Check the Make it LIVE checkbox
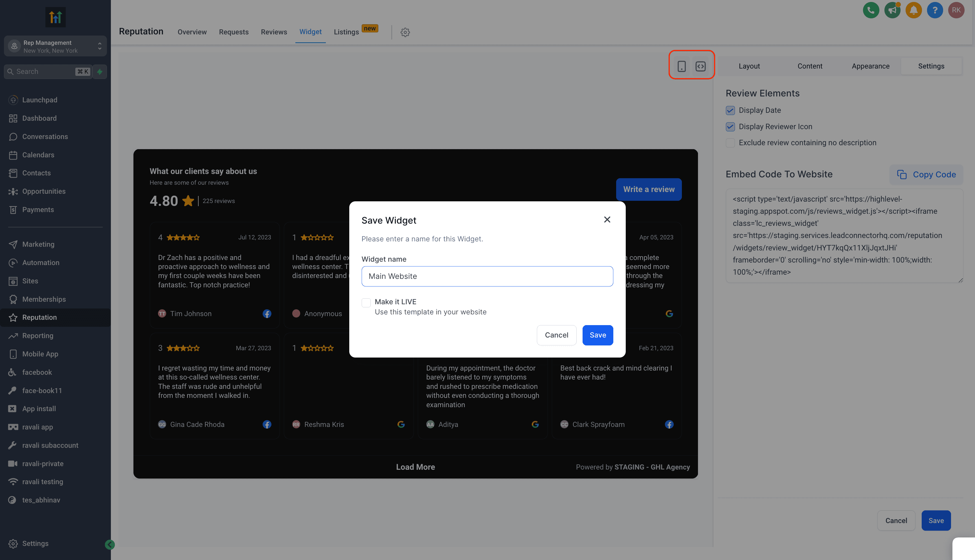This screenshot has width=975, height=560. 366,303
